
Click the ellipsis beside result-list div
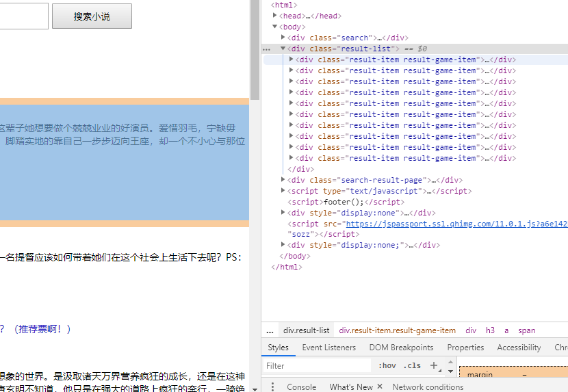coord(267,49)
